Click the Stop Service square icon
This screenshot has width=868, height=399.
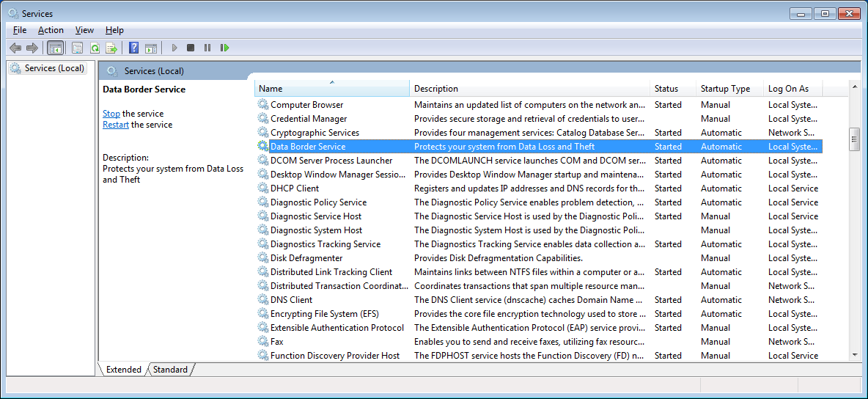[191, 48]
